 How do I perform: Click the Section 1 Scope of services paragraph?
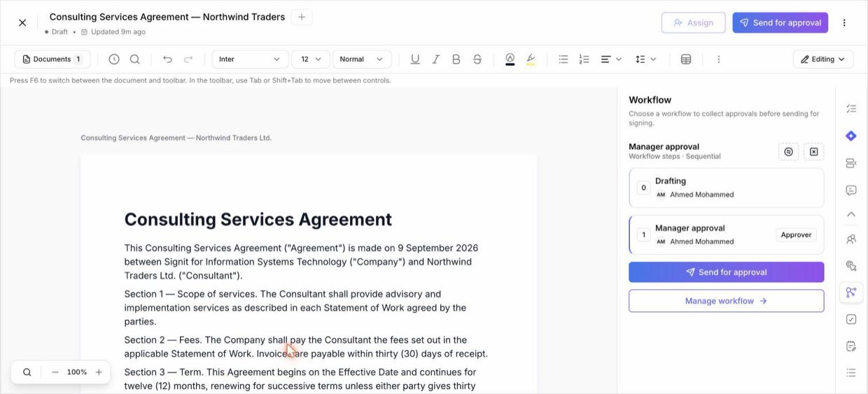click(295, 308)
